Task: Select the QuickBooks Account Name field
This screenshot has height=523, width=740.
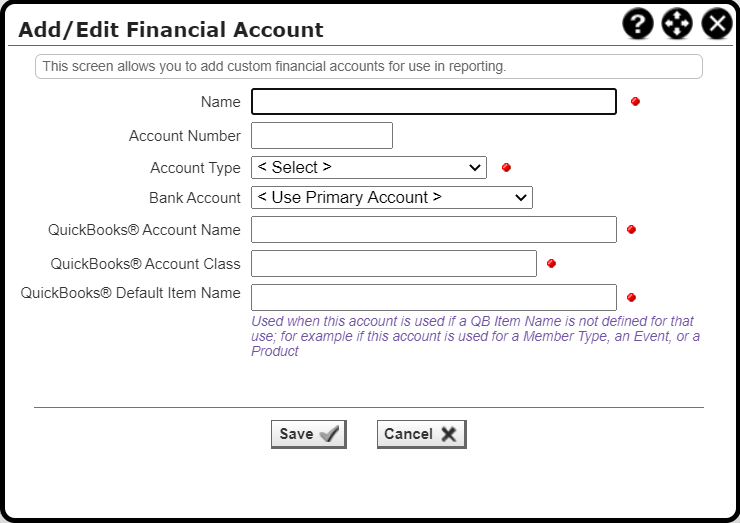Action: [x=433, y=230]
